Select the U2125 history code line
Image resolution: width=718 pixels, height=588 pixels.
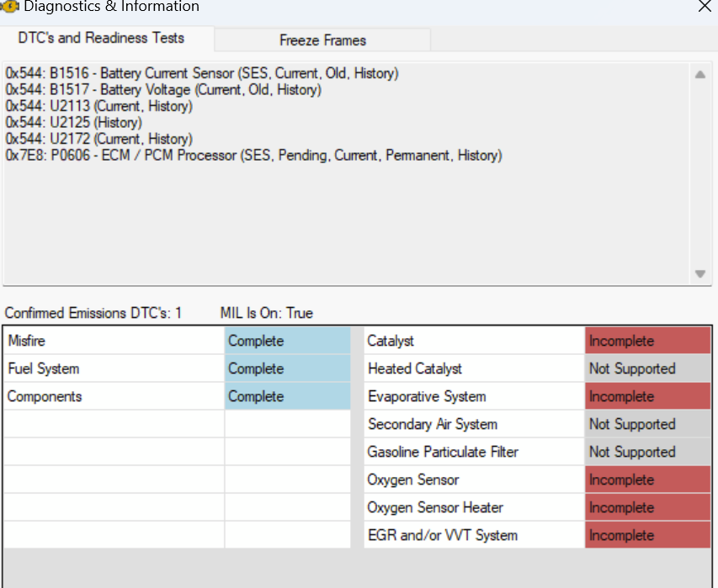click(74, 123)
